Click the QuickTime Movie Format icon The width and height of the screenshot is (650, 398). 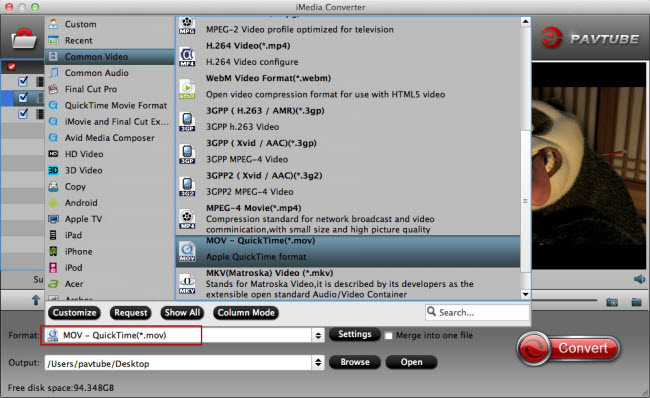53,105
